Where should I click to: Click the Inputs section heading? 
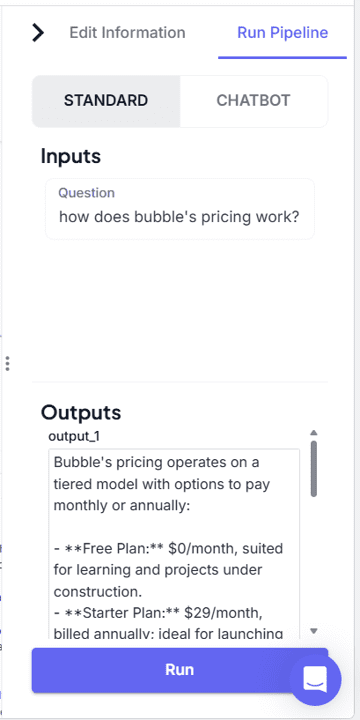coord(71,157)
